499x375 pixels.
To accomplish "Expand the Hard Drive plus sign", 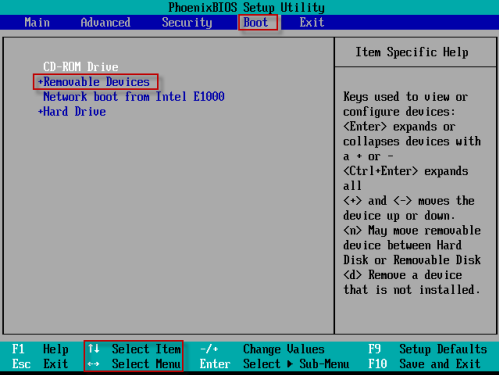I will 40,111.
